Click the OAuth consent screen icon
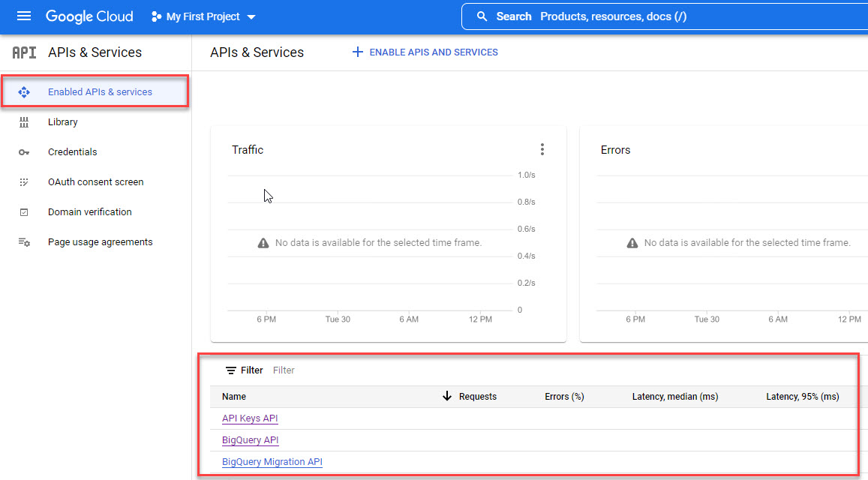Viewport: 868px width, 480px height. [x=24, y=182]
